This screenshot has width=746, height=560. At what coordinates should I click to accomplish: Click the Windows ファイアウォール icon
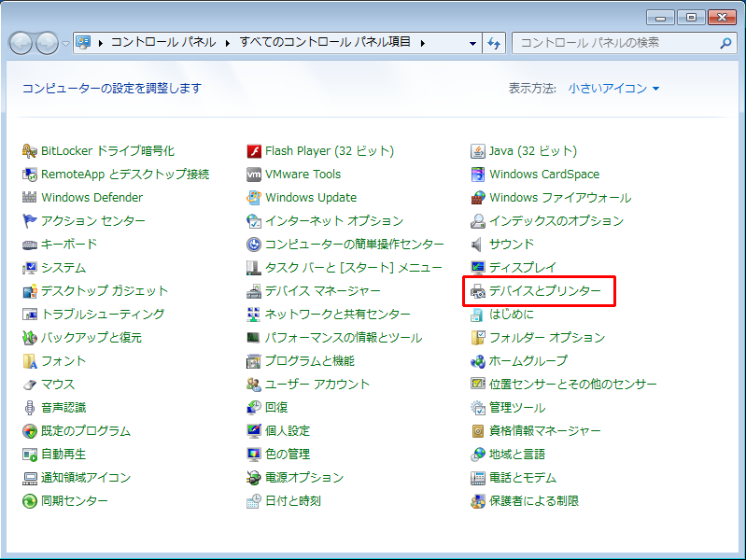pyautogui.click(x=478, y=198)
